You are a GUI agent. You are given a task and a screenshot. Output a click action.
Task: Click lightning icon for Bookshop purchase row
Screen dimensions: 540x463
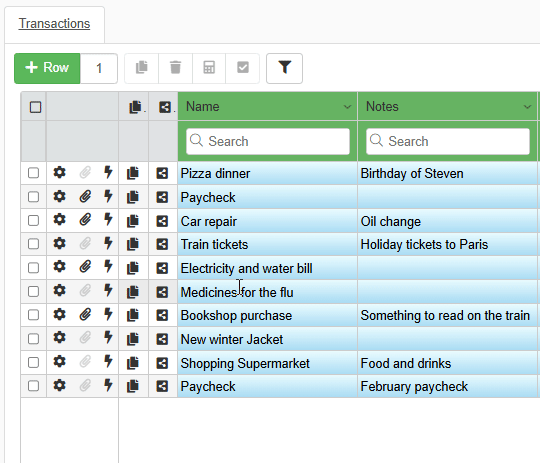coord(108,314)
